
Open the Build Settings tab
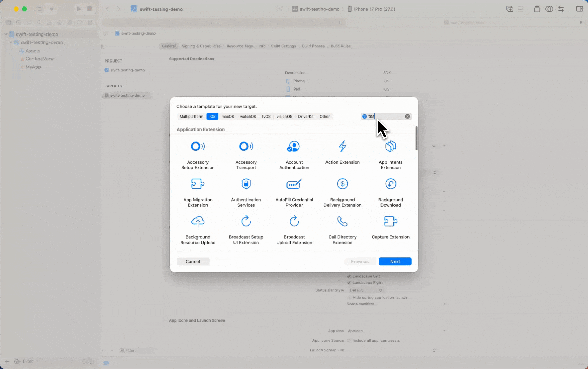pos(283,46)
